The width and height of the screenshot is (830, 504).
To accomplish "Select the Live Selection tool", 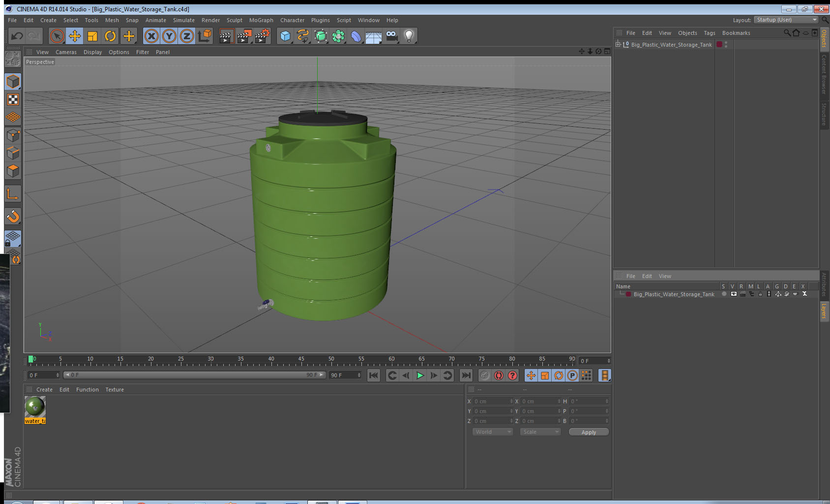I will pos(57,36).
